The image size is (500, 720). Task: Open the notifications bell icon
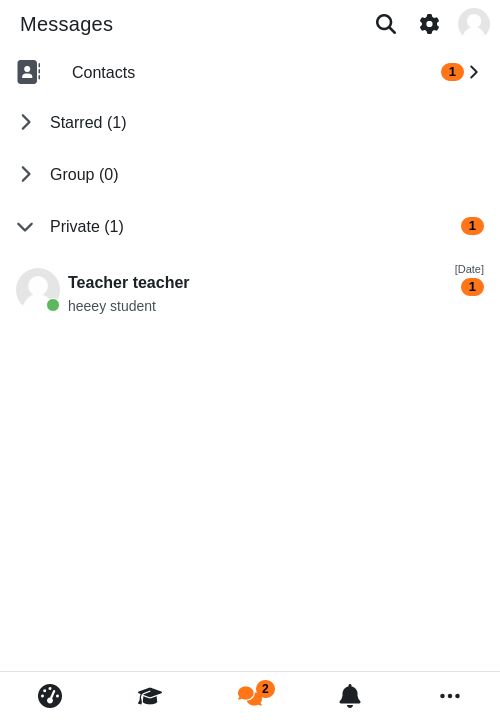tap(350, 696)
